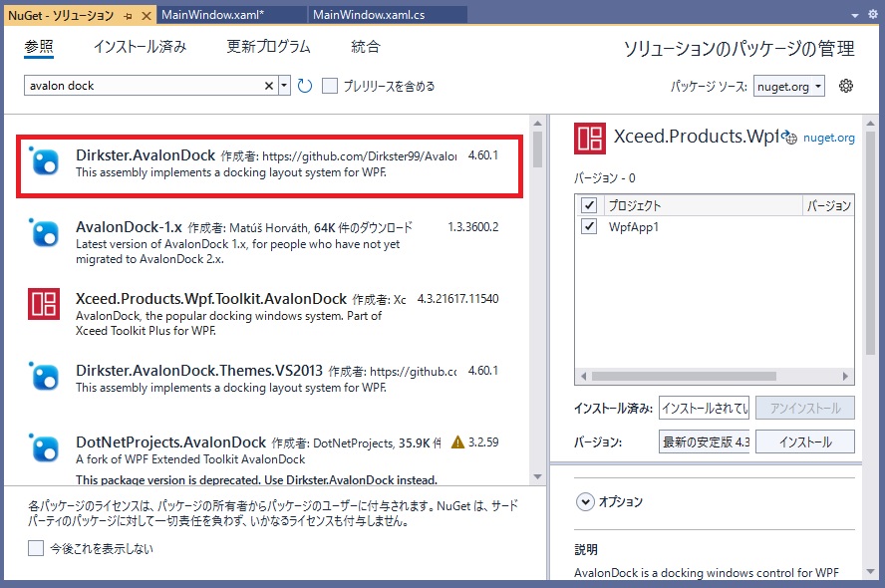Click the refresh search results icon
The width and height of the screenshot is (885, 588).
[305, 86]
